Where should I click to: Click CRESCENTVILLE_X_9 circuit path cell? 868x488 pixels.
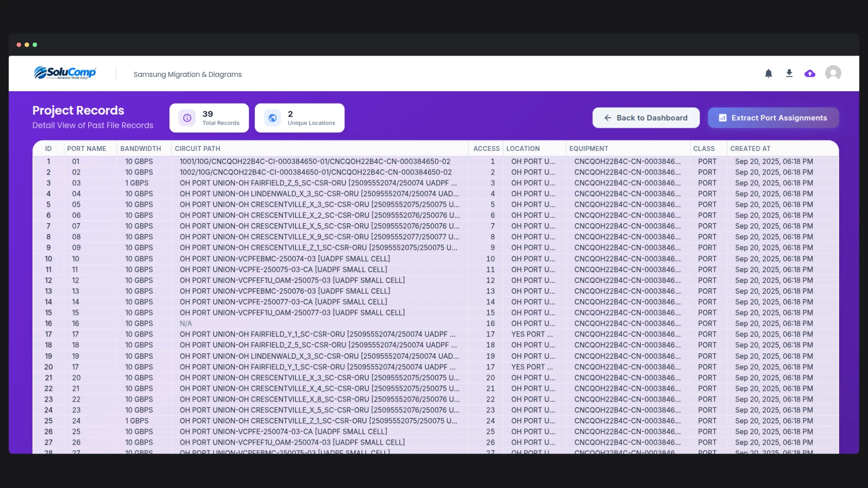tap(319, 237)
